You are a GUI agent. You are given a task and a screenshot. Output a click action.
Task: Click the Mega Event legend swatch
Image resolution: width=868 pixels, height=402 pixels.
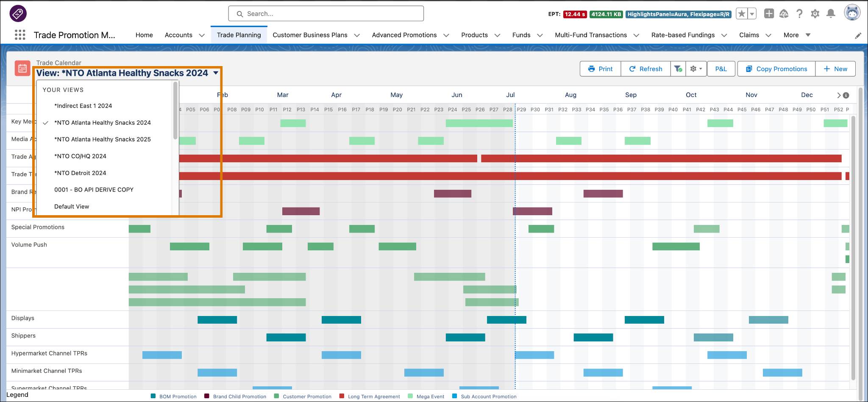click(410, 396)
